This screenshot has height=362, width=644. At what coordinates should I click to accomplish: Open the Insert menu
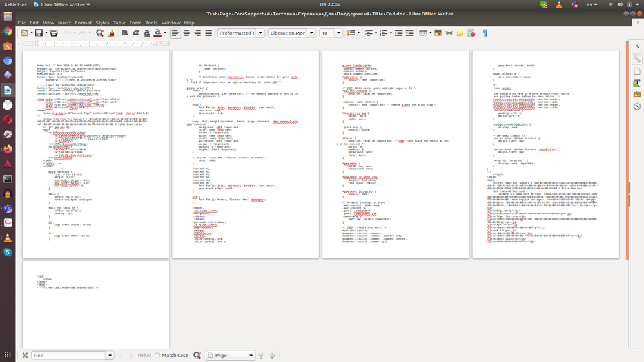[x=64, y=23]
